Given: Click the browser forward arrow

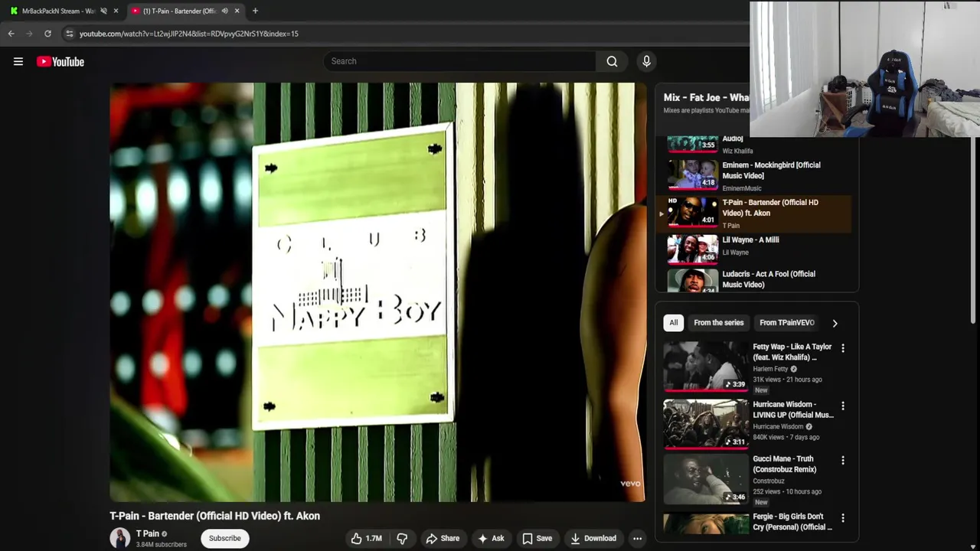Looking at the screenshot, I should (x=29, y=34).
